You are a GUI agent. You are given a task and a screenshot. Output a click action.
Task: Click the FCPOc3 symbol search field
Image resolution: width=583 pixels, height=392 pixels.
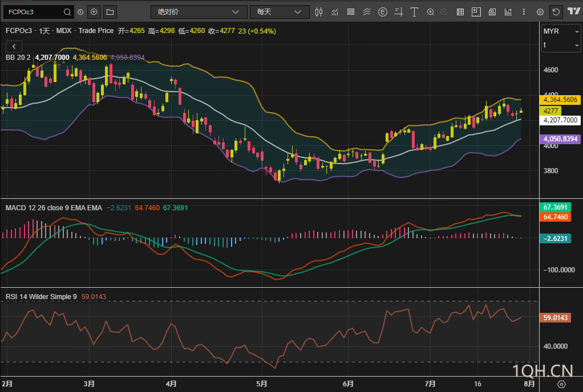[34, 11]
